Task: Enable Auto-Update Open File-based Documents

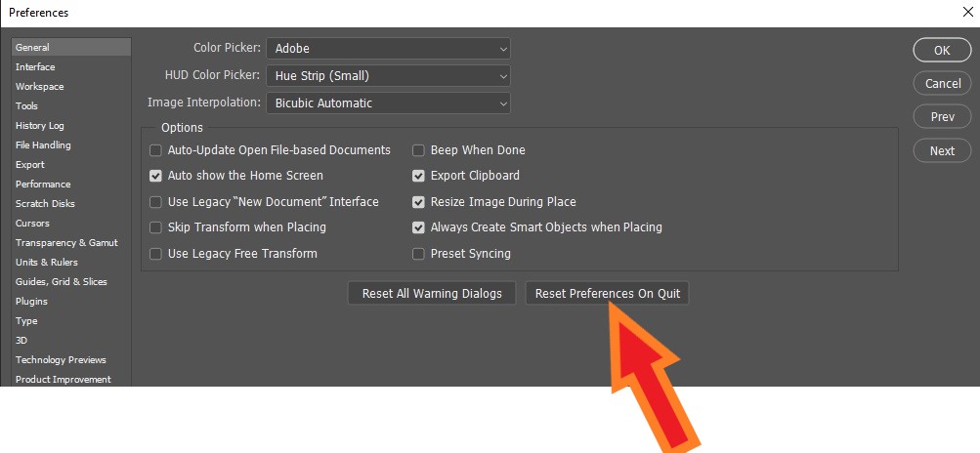Action: click(155, 150)
